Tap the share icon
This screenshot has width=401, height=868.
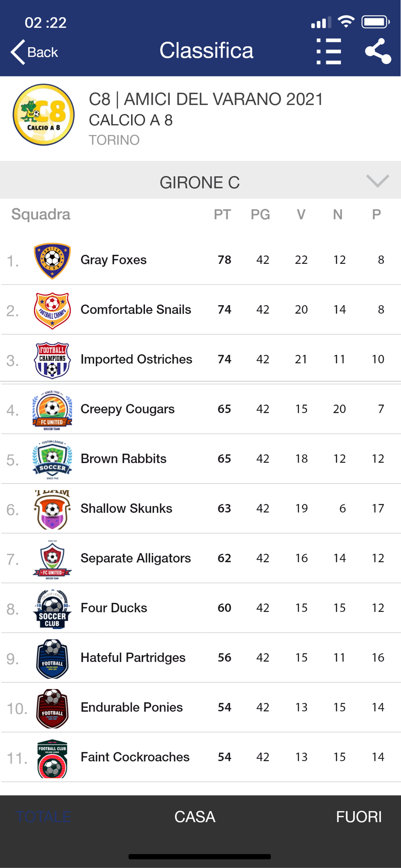coord(378,51)
